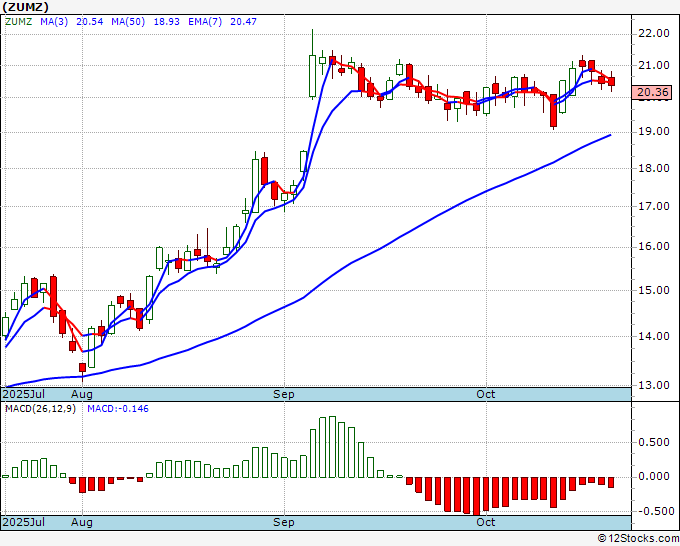Click the MA(3) legend label
The width and height of the screenshot is (680, 546).
click(54, 21)
